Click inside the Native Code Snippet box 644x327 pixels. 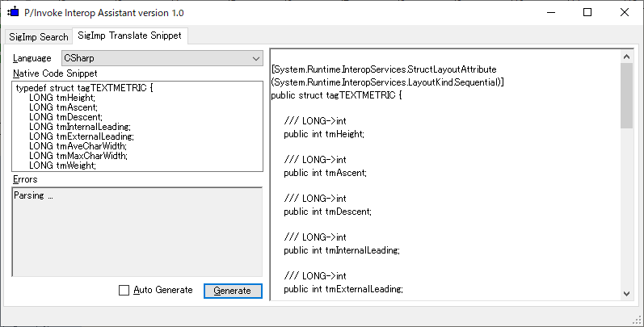pos(137,126)
